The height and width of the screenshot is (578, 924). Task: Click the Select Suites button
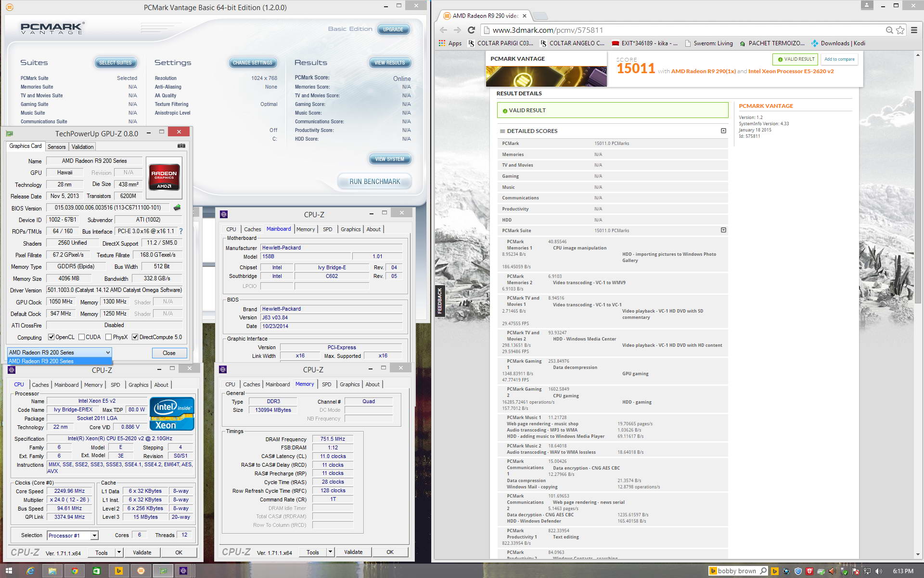115,63
